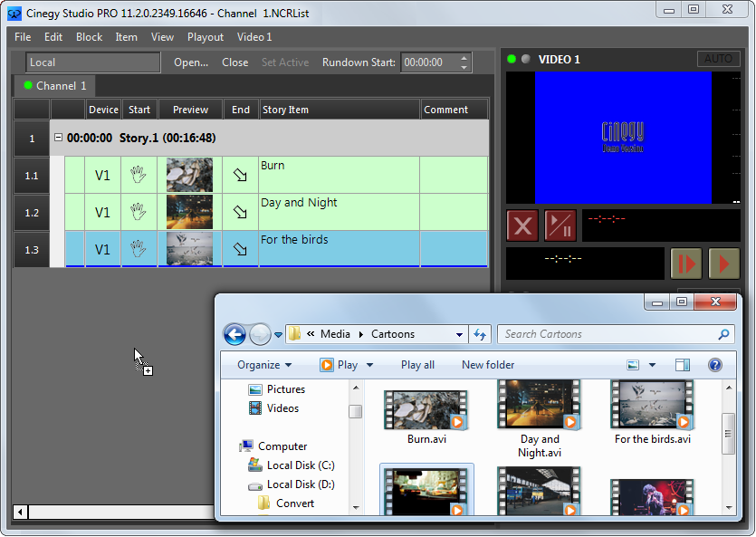Screen dimensions: 756x537
Task: Click the Story Item column header
Action: (x=340, y=110)
